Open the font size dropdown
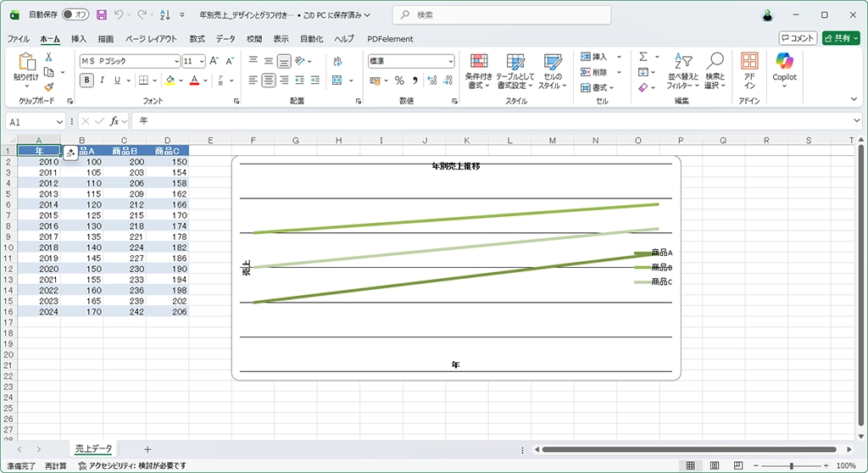The image size is (868, 473). coord(201,61)
